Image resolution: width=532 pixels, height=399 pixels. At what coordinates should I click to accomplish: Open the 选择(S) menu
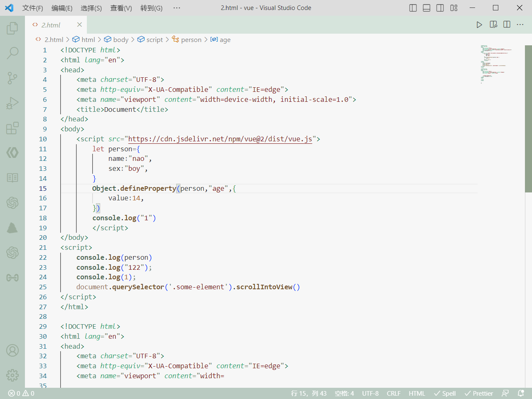91,8
